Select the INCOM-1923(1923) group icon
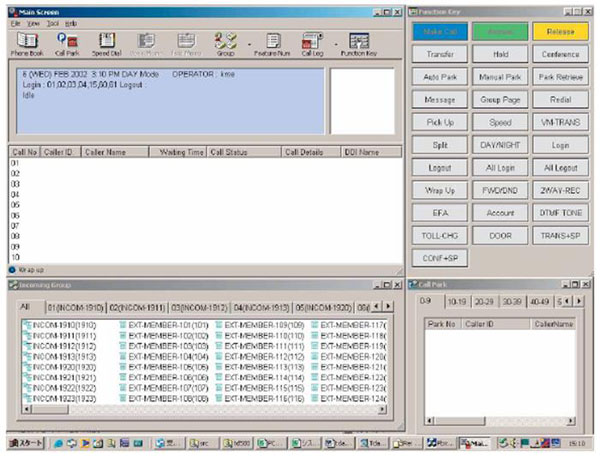The image size is (600, 457). coord(27,398)
